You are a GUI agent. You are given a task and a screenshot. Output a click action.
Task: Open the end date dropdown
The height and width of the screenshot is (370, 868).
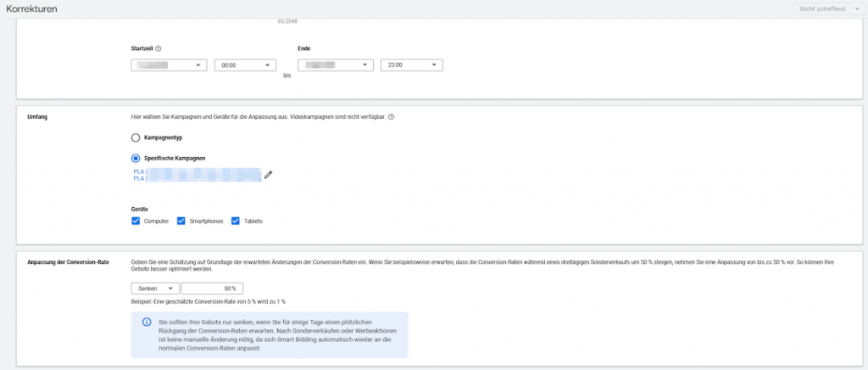point(336,65)
